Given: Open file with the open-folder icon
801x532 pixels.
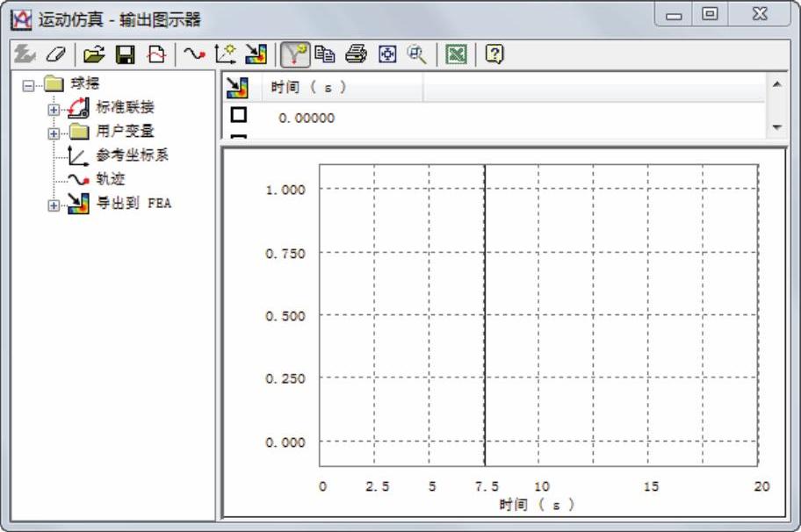Looking at the screenshot, I should (94, 54).
